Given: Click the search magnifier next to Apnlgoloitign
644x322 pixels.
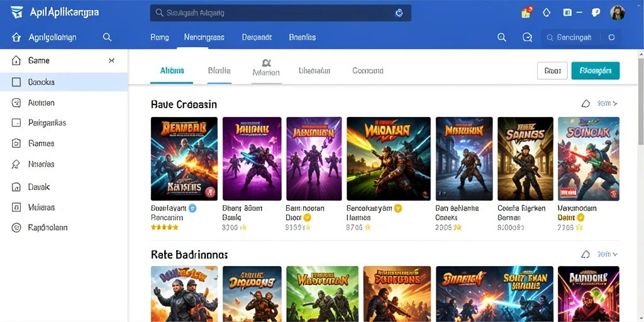Looking at the screenshot, I should pyautogui.click(x=107, y=37).
